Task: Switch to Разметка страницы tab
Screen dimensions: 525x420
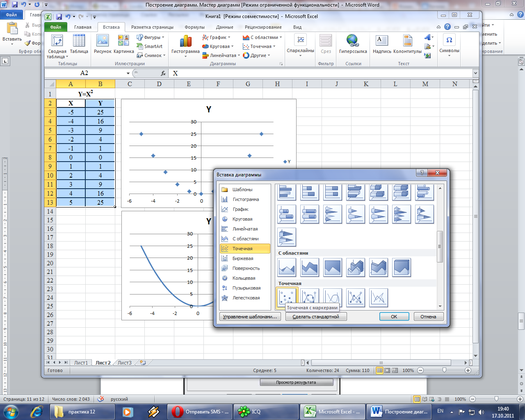Action: coord(152,27)
